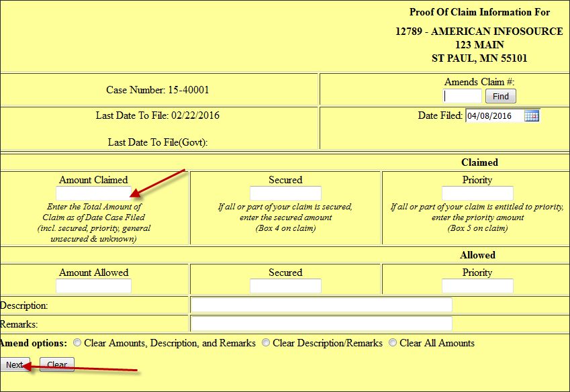Select the Amount Allowed input box
This screenshot has width=570, height=392.
[x=93, y=286]
